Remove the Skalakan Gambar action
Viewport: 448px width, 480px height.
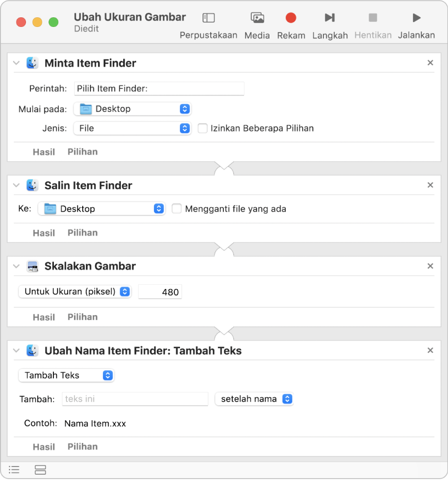pos(430,266)
